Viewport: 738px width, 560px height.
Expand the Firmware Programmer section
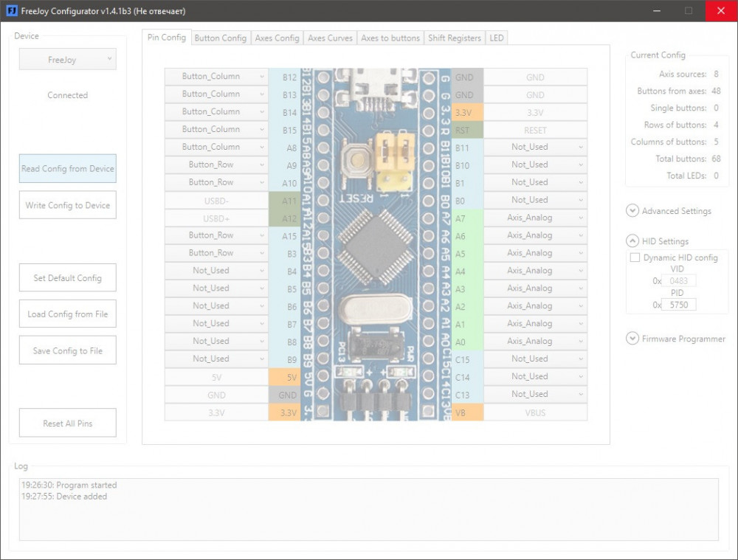[x=632, y=339]
